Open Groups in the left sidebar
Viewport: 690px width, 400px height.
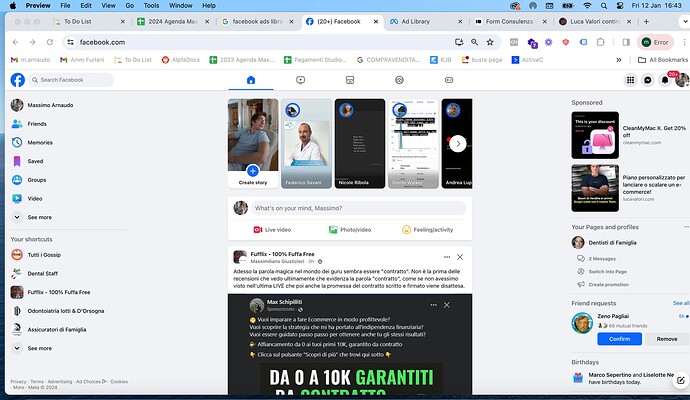click(x=29, y=180)
